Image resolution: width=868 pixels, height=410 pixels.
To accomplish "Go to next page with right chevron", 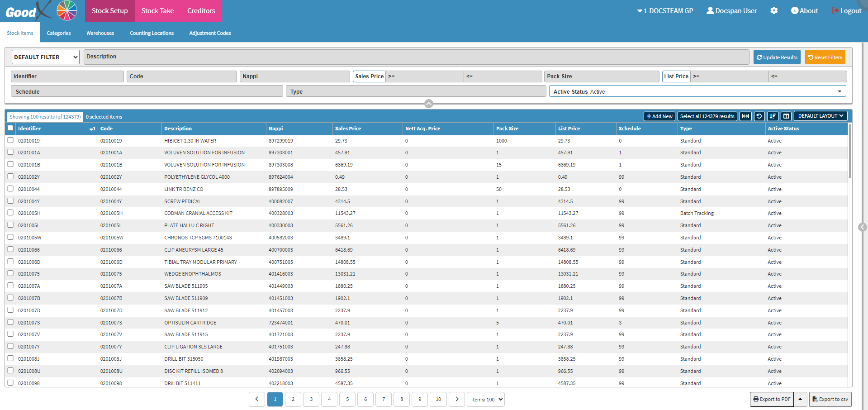I will pos(457,399).
